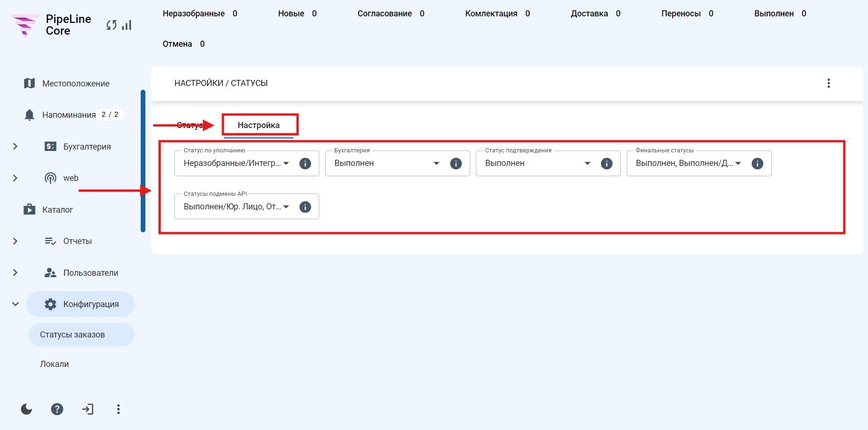Toggle dark mode moon icon
868x430 pixels.
tap(27, 409)
